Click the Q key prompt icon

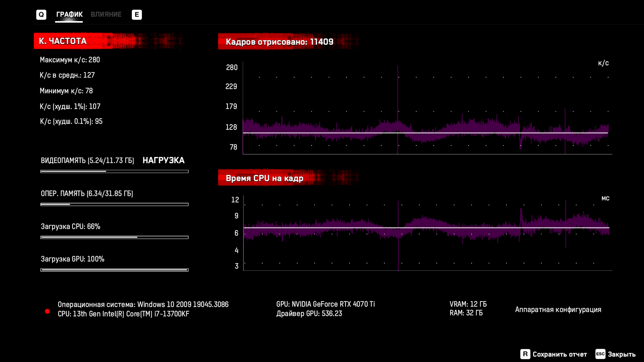tap(41, 15)
